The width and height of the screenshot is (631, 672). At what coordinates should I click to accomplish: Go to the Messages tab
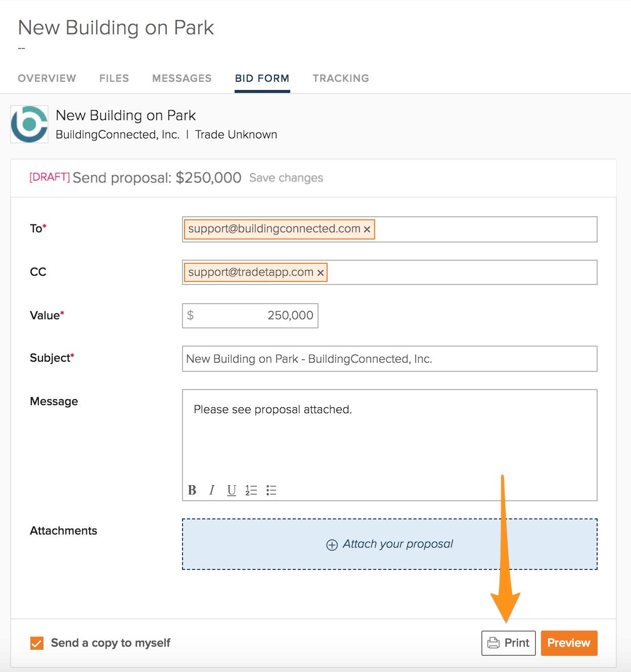tap(182, 78)
